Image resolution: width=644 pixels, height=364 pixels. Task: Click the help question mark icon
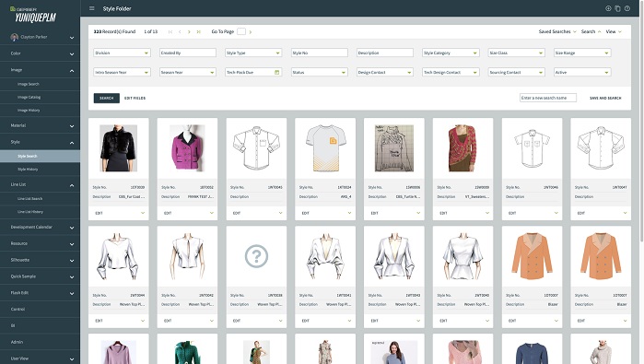tap(627, 8)
